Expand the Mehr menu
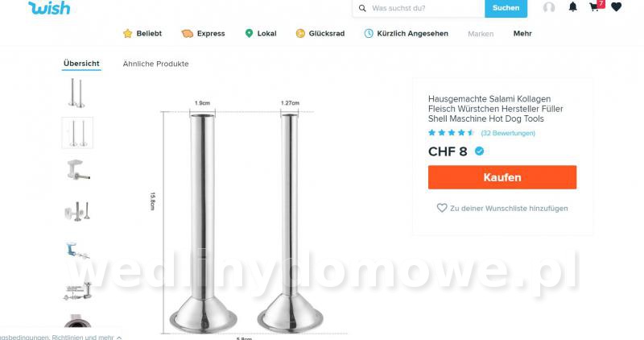644x340 pixels. click(x=522, y=33)
